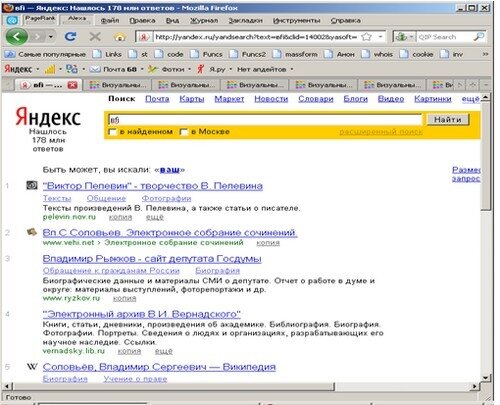Click the PageRank toolbar indicator
500x405 pixels.
(x=40, y=19)
